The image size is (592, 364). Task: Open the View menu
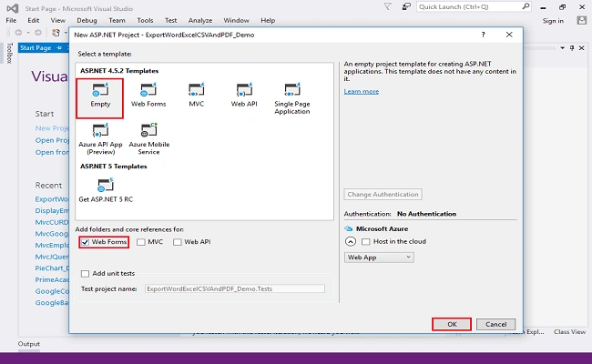pyautogui.click(x=57, y=20)
